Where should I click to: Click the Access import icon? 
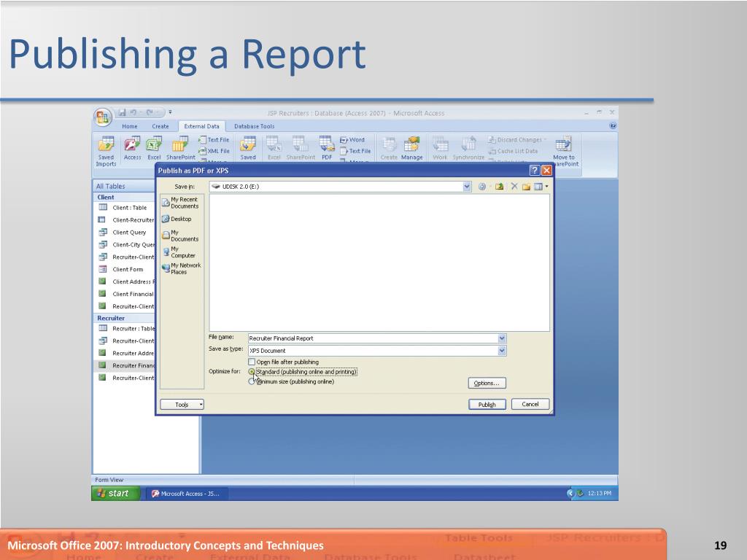point(132,148)
